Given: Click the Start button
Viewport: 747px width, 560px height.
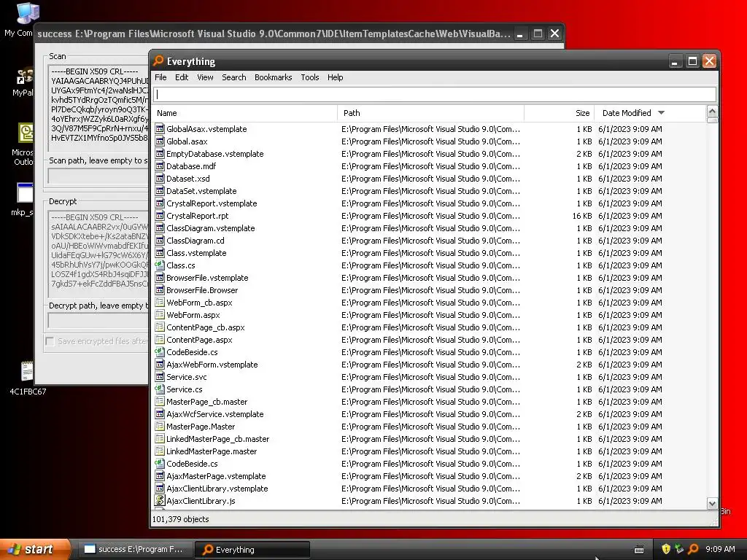Looking at the screenshot, I should point(36,549).
